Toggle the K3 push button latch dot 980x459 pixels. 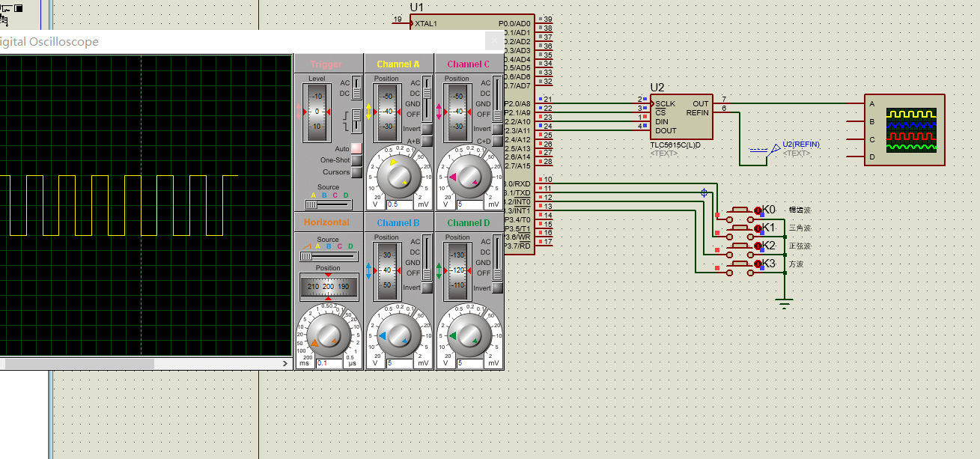pos(757,264)
